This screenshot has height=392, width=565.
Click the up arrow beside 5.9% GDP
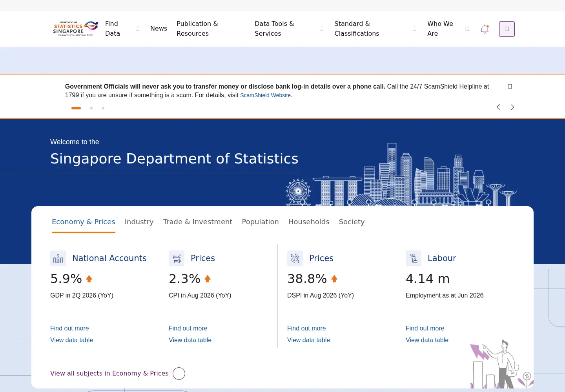[x=89, y=279]
